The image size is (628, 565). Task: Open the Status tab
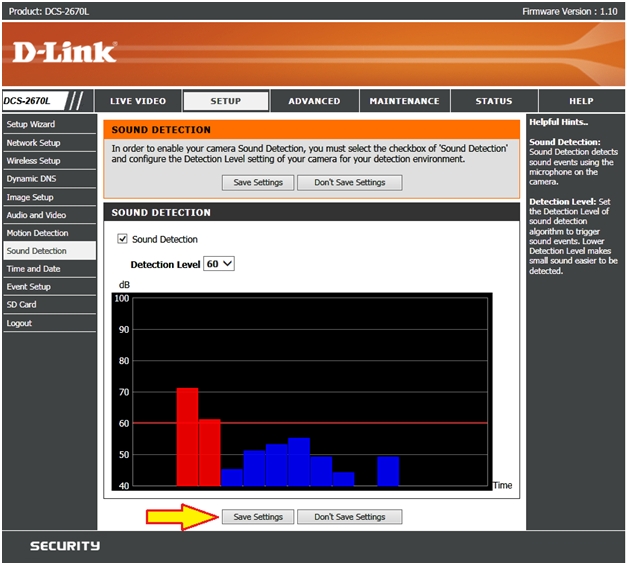pyautogui.click(x=493, y=101)
